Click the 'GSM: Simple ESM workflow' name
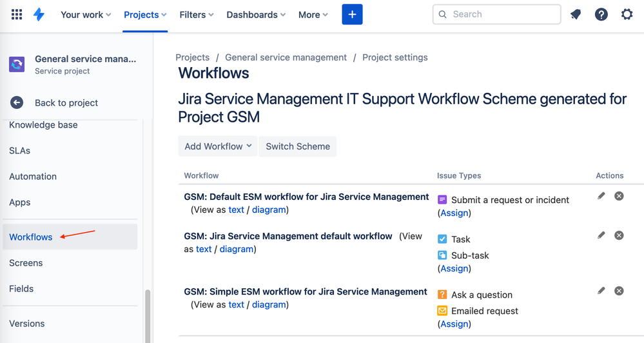The width and height of the screenshot is (644, 343). [x=306, y=291]
